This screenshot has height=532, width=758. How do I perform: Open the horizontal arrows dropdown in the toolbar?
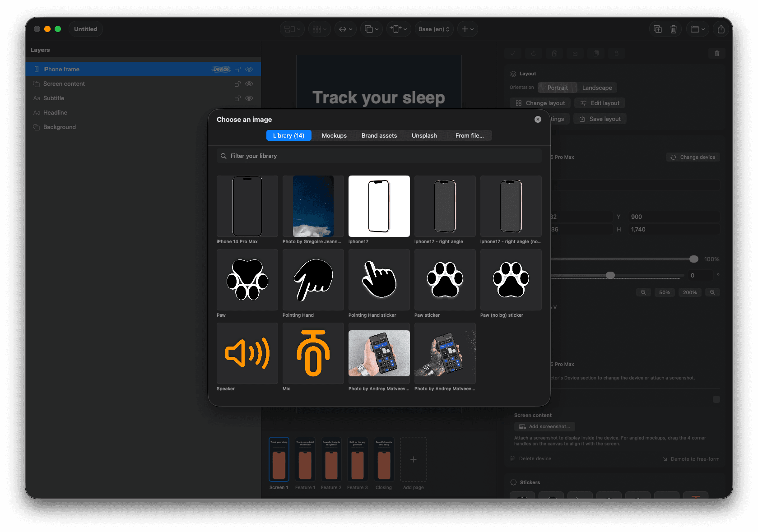click(x=346, y=29)
